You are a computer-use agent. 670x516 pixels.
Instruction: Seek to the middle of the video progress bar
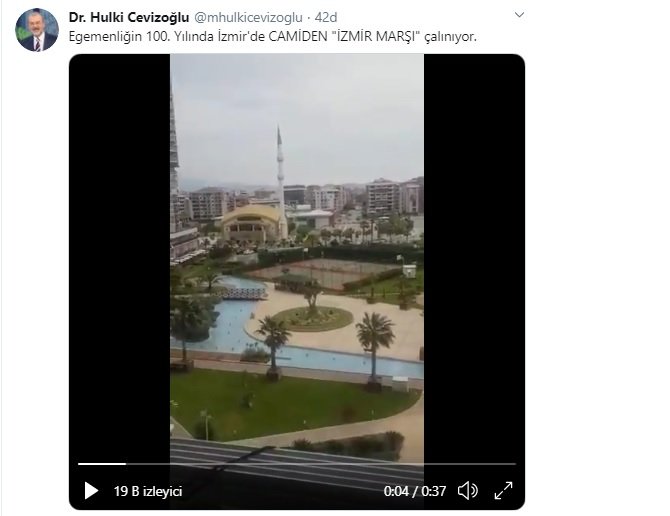[297, 463]
